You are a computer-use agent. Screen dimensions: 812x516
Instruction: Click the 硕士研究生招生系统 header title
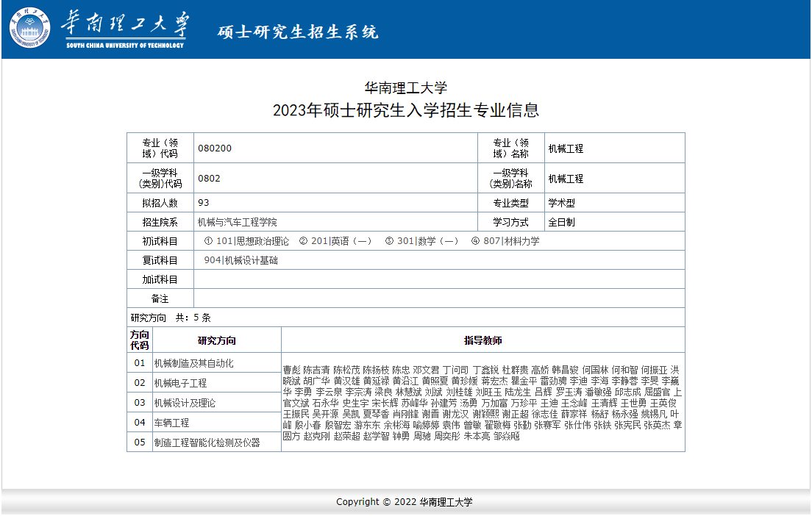click(298, 32)
